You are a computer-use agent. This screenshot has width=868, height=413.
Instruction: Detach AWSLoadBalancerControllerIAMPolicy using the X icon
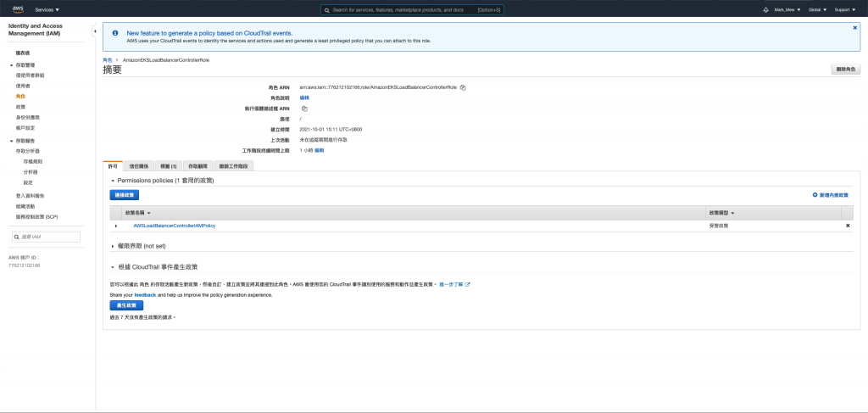[848, 226]
